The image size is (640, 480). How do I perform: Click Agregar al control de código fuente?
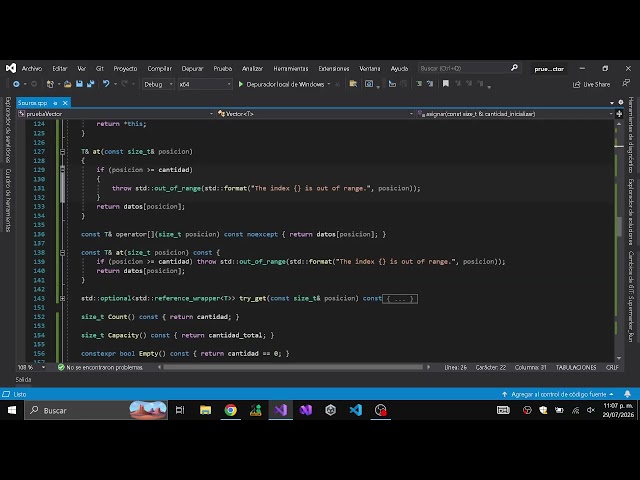(x=558, y=394)
